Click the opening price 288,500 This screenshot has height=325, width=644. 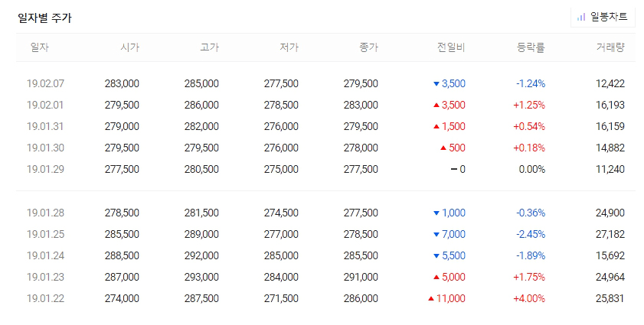(x=122, y=255)
